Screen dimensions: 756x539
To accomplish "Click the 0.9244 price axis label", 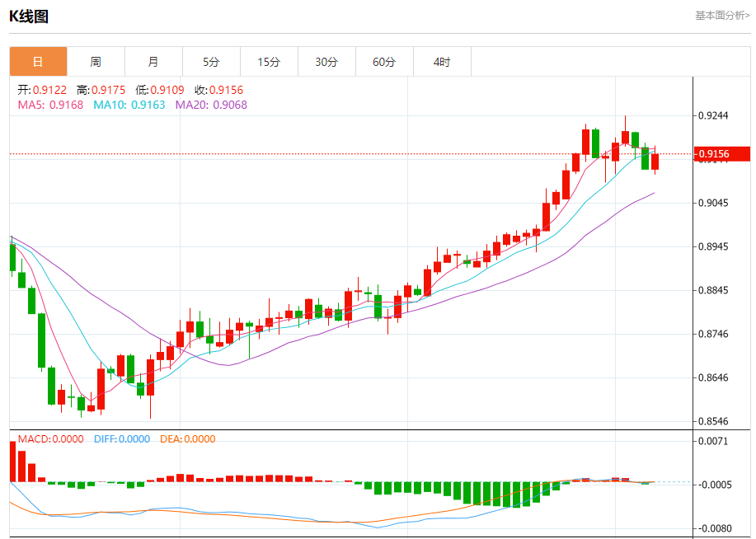I will (714, 115).
